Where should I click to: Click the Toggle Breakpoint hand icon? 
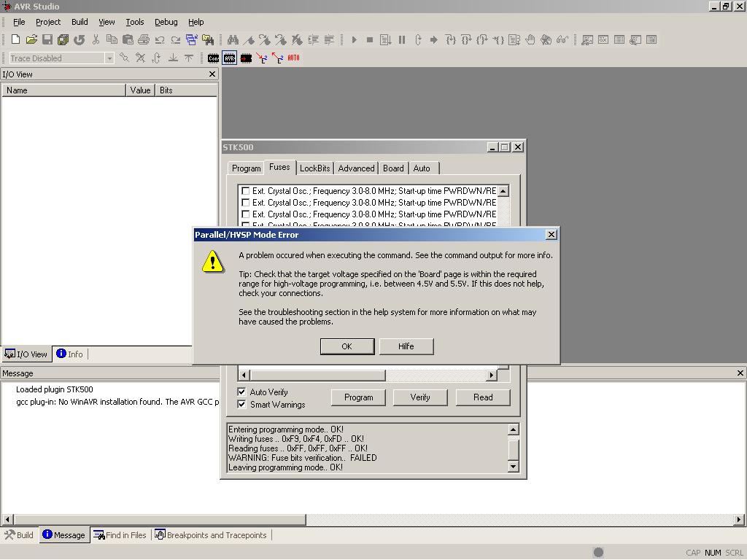pyautogui.click(x=530, y=39)
